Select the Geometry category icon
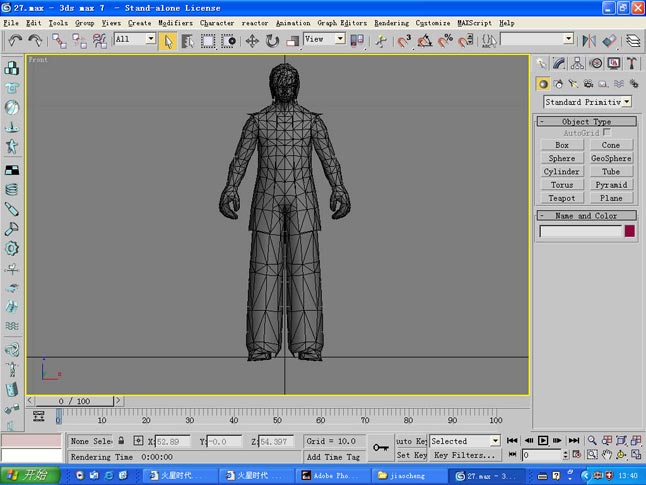Image resolution: width=646 pixels, height=485 pixels. point(543,84)
